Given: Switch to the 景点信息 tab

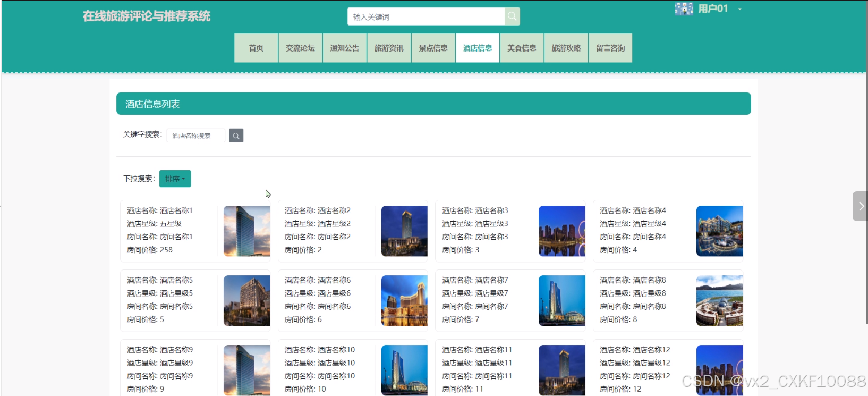Looking at the screenshot, I should click(x=433, y=48).
